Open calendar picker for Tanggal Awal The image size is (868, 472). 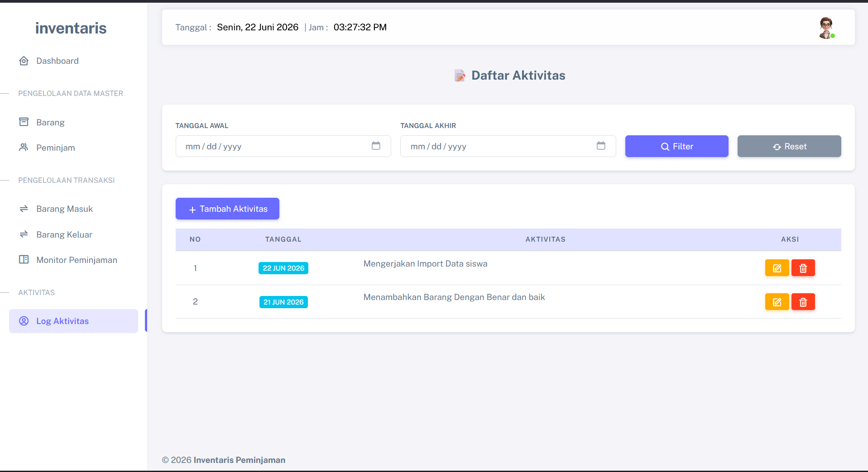(376, 146)
